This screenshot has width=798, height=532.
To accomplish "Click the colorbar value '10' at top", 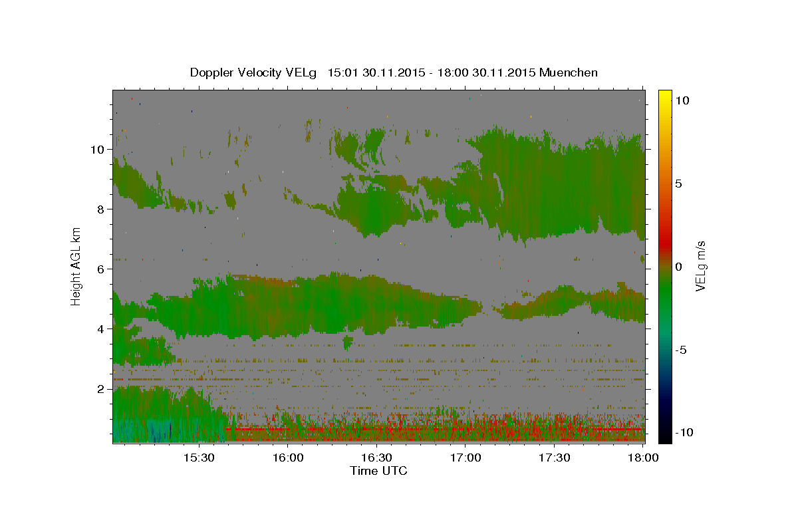I will pos(682,100).
